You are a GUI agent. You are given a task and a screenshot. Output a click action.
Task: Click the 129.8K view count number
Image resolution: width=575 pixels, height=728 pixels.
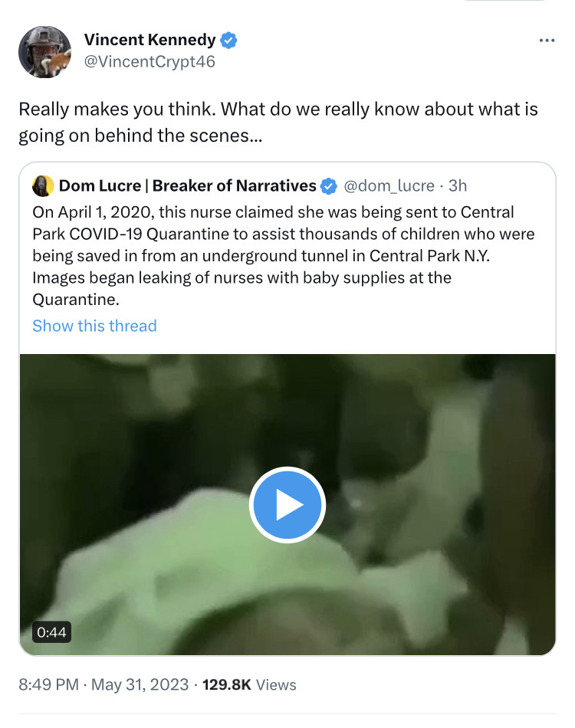point(226,684)
